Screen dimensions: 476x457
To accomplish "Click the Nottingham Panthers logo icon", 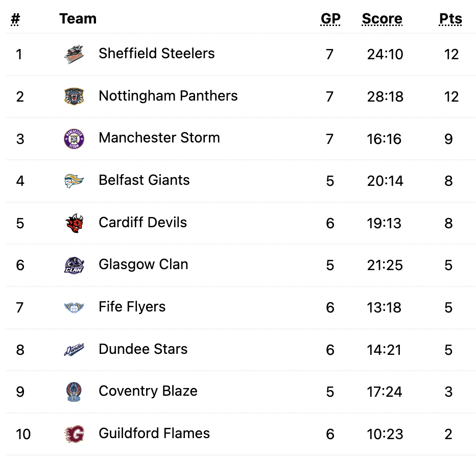I will click(x=74, y=97).
